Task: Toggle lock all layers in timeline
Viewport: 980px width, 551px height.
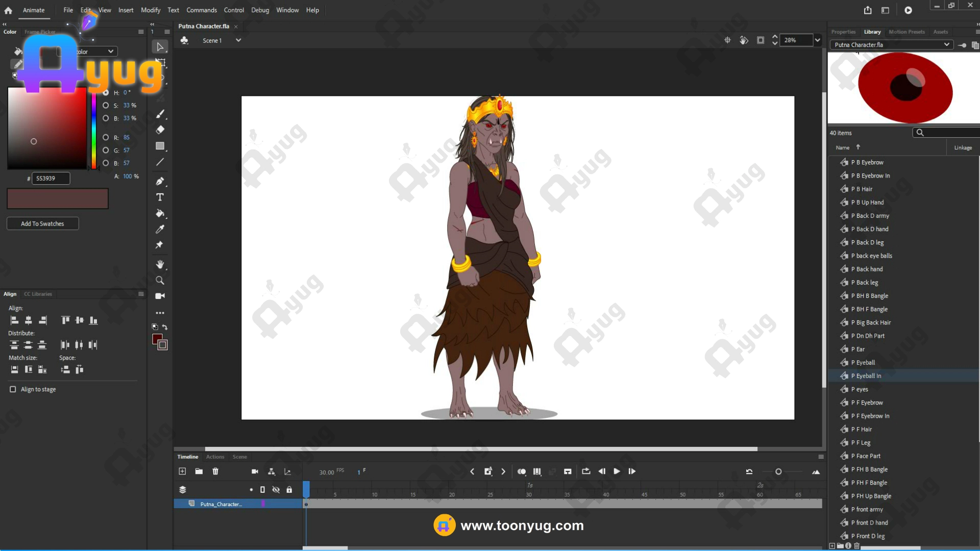Action: [289, 490]
